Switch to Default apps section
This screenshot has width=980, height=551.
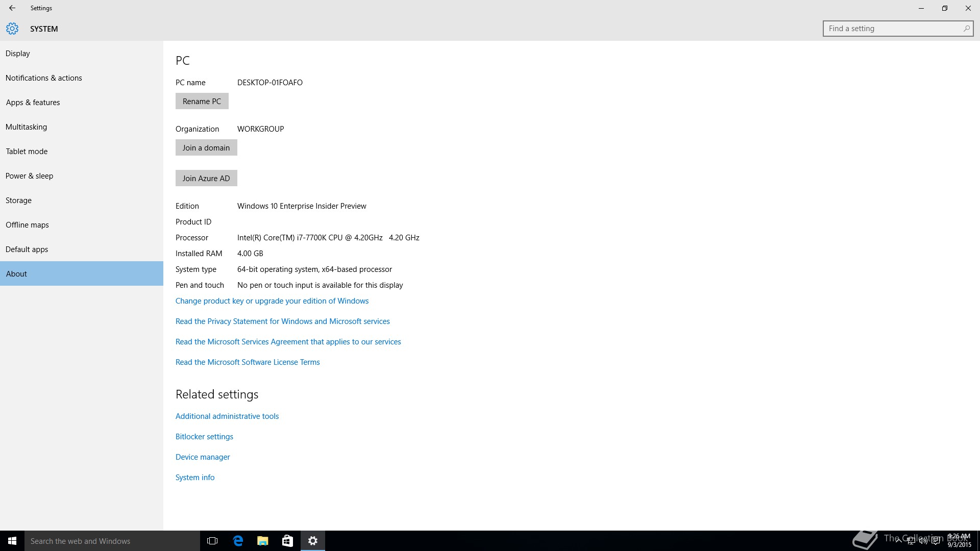click(27, 249)
